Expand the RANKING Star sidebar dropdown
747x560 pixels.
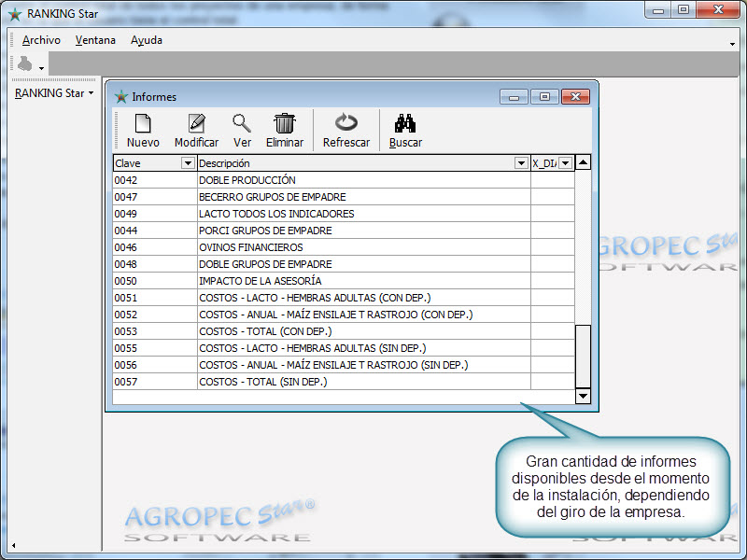pos(54,93)
